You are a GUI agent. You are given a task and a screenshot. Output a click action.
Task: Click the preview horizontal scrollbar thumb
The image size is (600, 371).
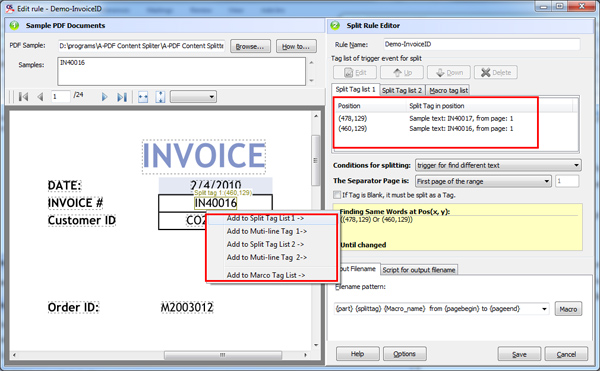click(x=223, y=355)
